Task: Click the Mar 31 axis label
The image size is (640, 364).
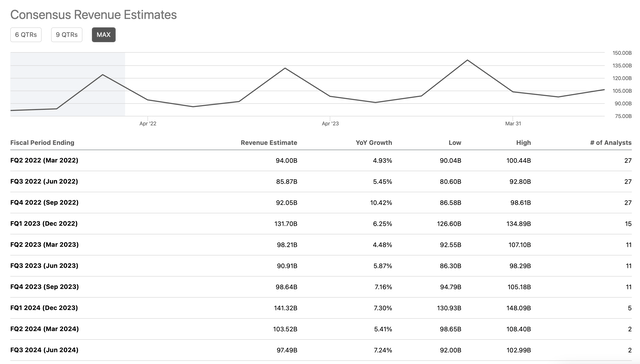Action: pos(513,123)
